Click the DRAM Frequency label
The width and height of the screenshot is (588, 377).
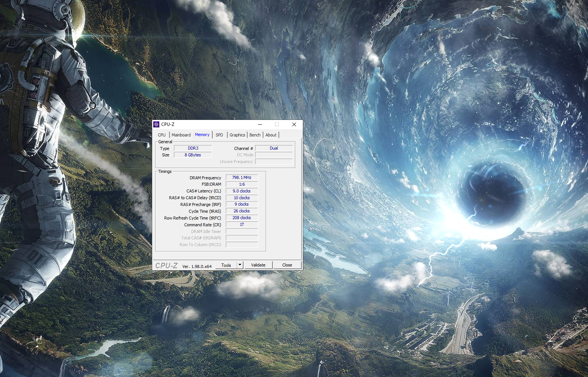point(205,178)
